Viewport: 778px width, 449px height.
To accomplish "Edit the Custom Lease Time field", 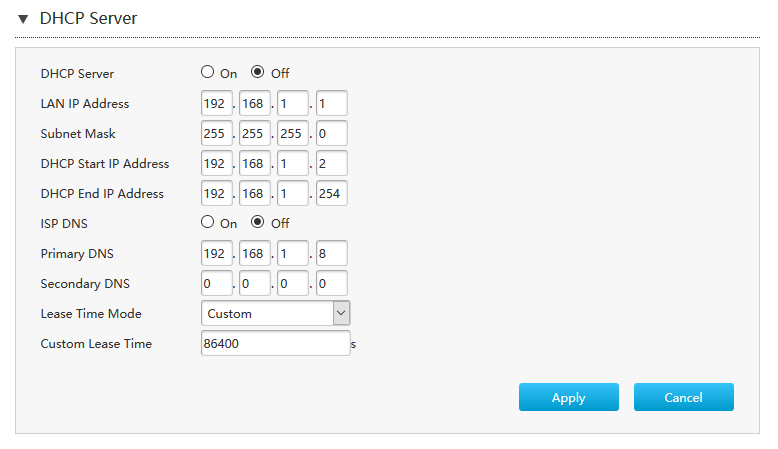I will [275, 343].
